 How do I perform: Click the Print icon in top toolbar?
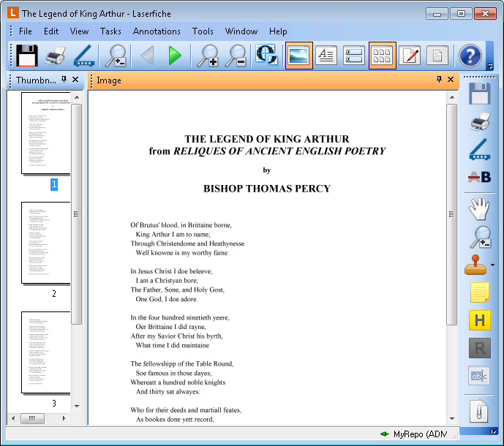pyautogui.click(x=56, y=56)
